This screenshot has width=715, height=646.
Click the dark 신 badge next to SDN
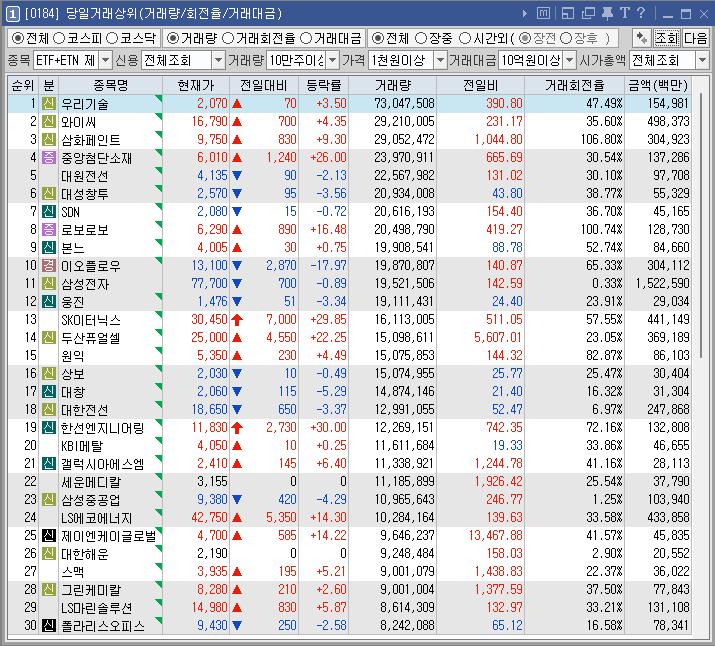(49, 212)
